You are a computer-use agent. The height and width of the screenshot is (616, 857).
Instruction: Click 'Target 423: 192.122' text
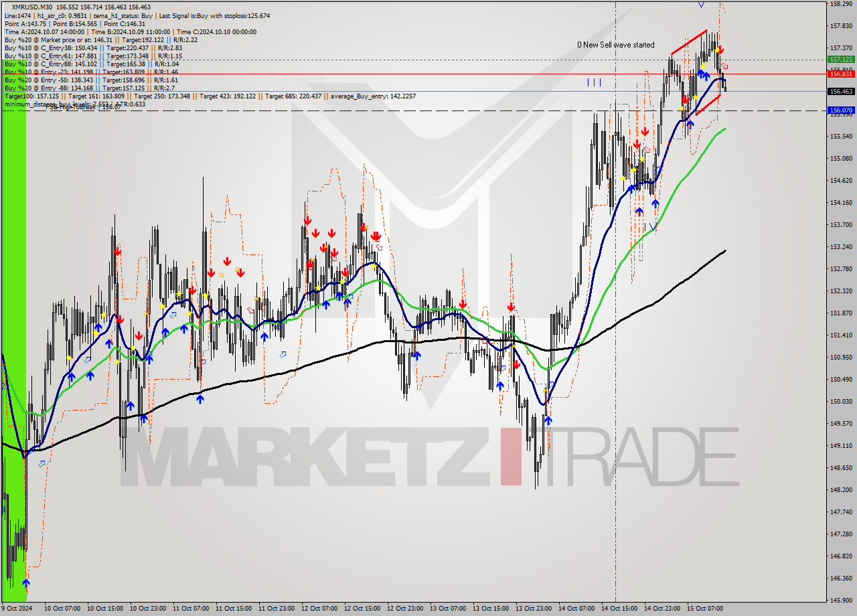229,96
